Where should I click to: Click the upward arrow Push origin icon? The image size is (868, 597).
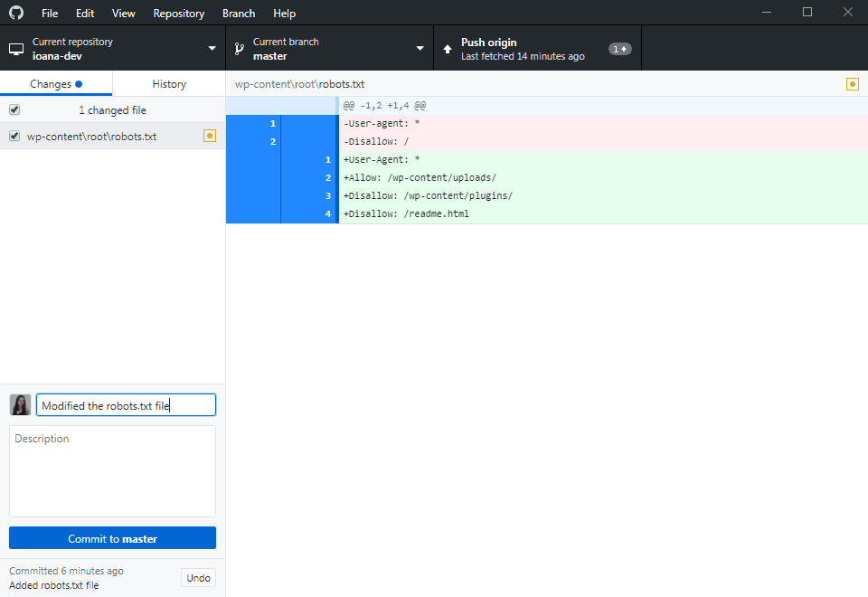448,49
